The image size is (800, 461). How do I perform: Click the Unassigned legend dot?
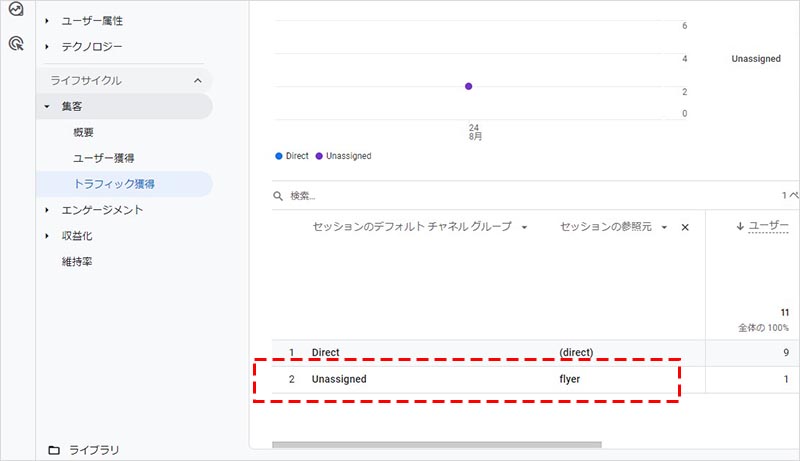(x=319, y=156)
